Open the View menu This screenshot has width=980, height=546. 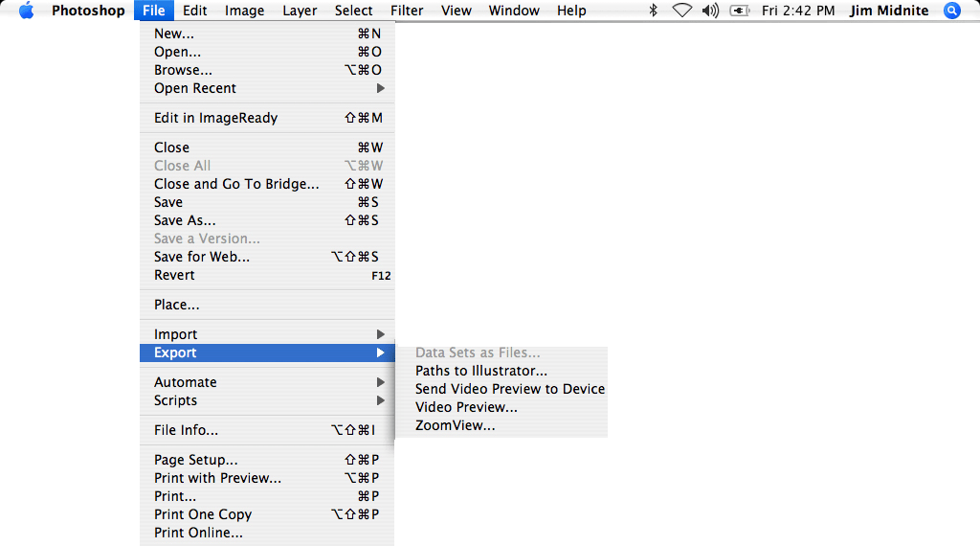coord(457,11)
